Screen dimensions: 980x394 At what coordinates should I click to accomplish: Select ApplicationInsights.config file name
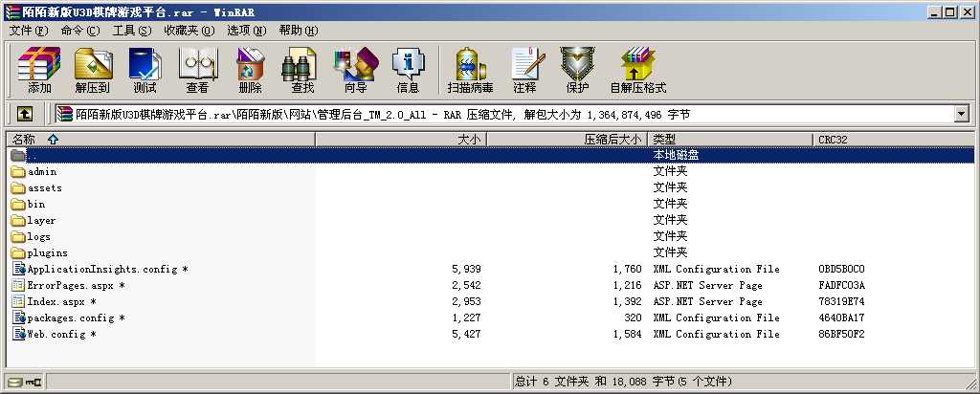(x=107, y=269)
